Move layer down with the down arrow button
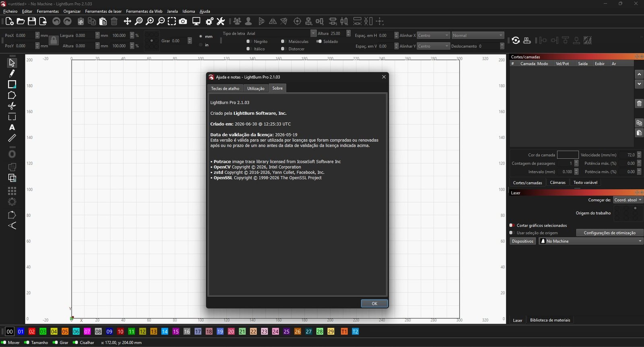The width and height of the screenshot is (644, 347). 639,84
